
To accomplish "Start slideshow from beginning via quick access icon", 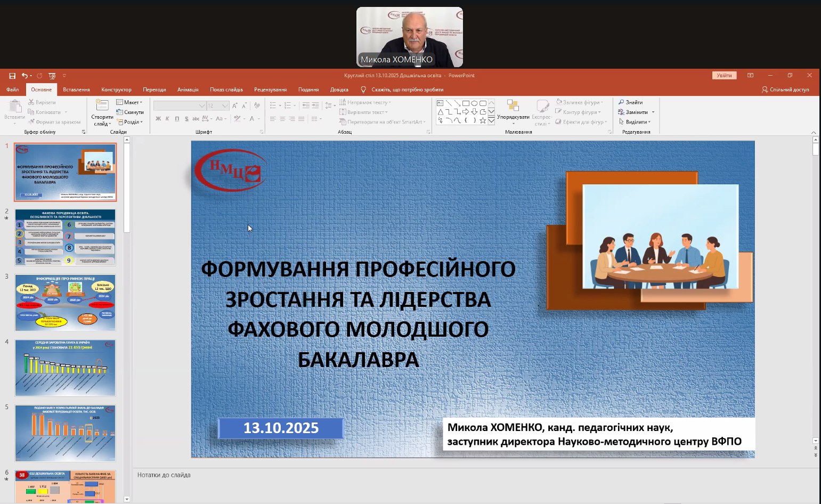I will pyautogui.click(x=52, y=76).
